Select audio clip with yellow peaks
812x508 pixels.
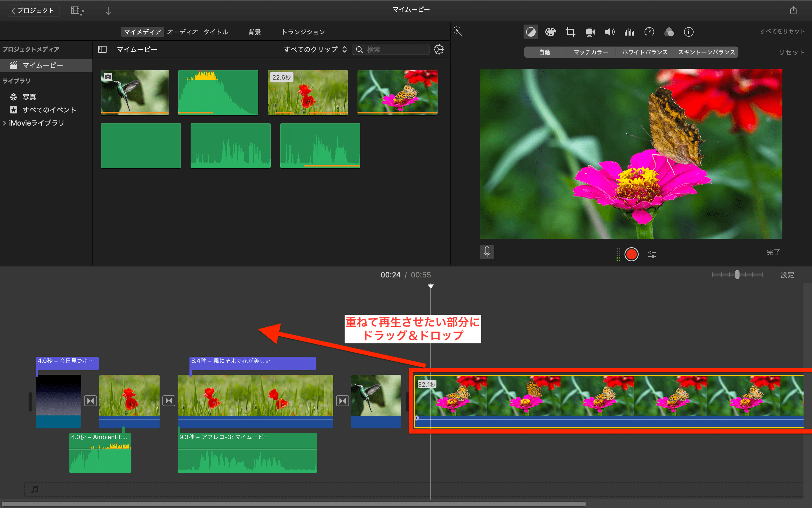(x=218, y=92)
